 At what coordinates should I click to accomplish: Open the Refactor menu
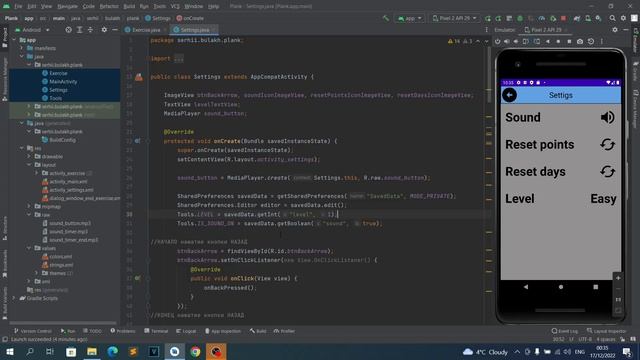(x=109, y=7)
